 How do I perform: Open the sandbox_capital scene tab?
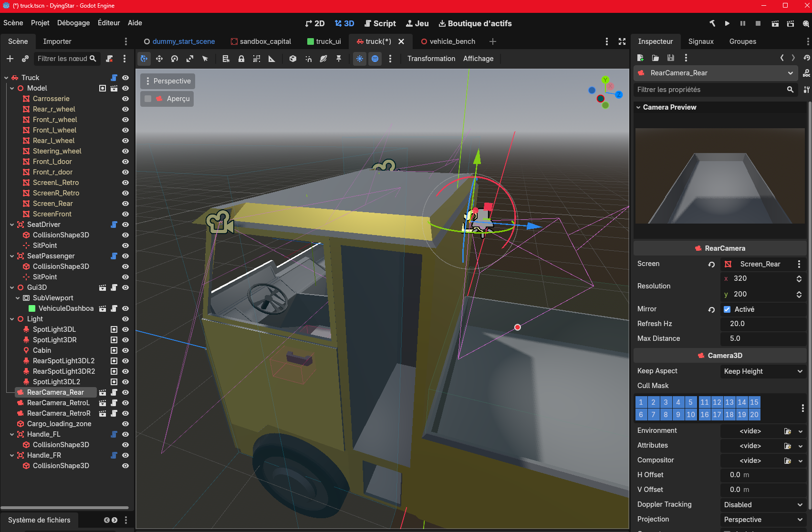[261, 41]
